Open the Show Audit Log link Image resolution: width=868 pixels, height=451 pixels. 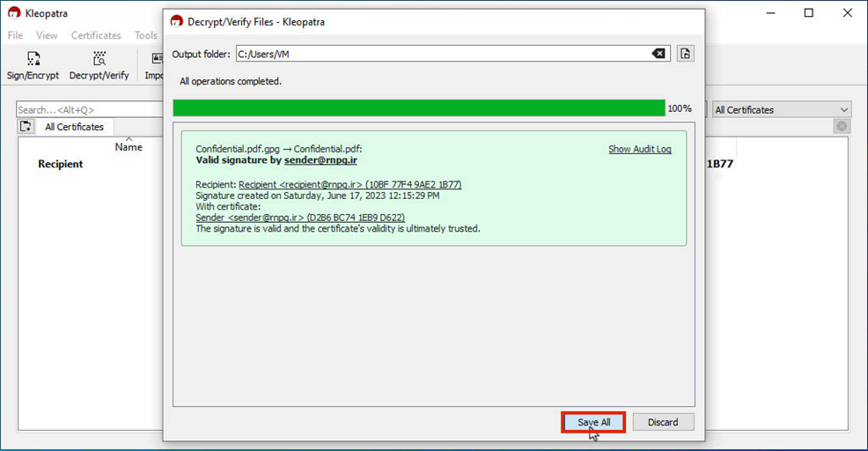coord(639,149)
